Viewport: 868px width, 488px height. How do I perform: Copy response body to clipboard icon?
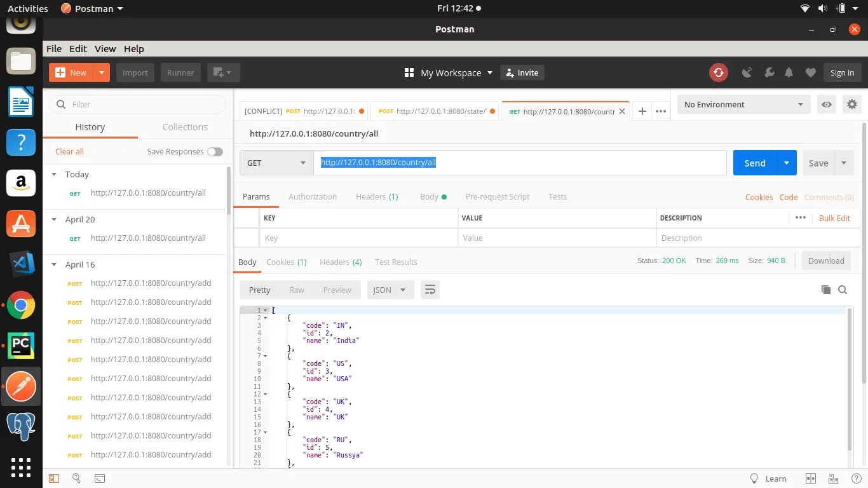click(826, 290)
